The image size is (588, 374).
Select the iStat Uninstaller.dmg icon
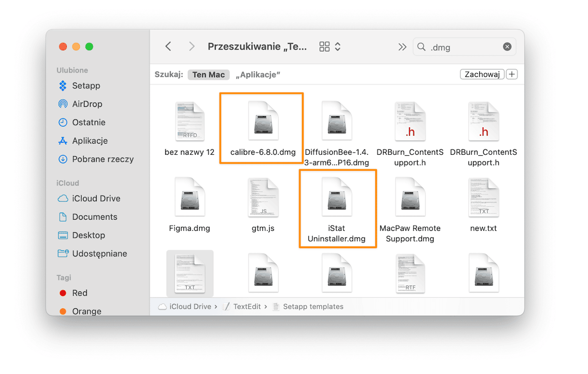point(337,197)
